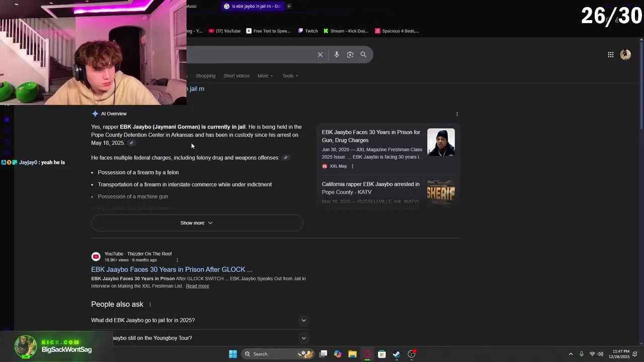Open Microsoft Store from the taskbar
The height and width of the screenshot is (362, 644).
click(382, 354)
